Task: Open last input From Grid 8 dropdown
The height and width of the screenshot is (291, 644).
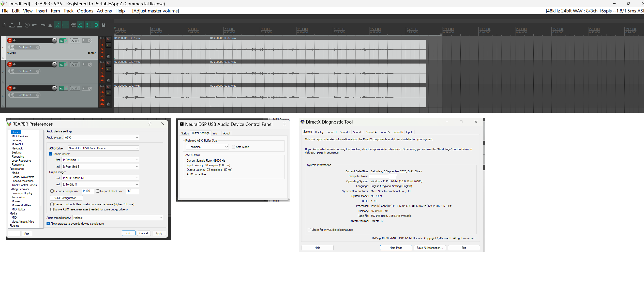Action: [100, 167]
